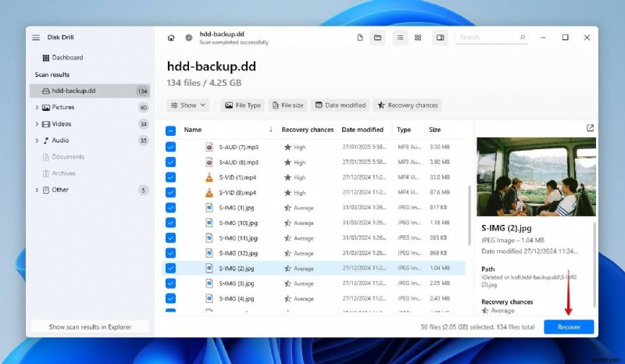625x364 pixels.
Task: Open the File size filter dropdown
Action: pyautogui.click(x=287, y=105)
